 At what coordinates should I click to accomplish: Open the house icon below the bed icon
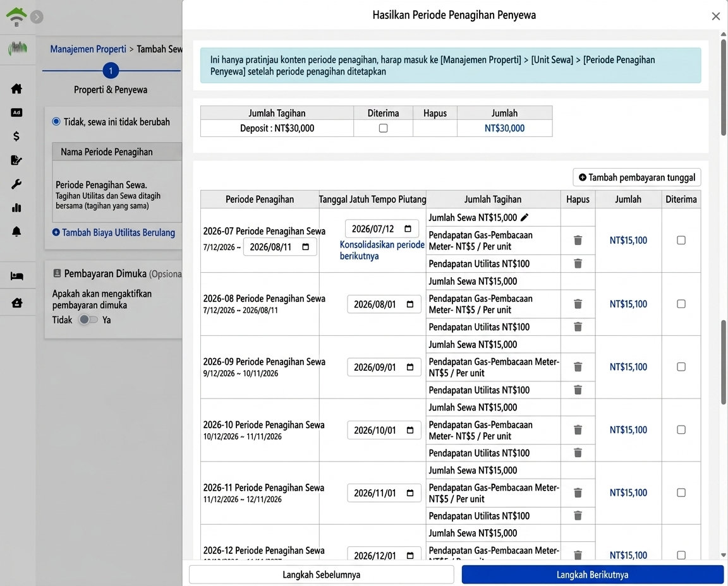point(16,303)
